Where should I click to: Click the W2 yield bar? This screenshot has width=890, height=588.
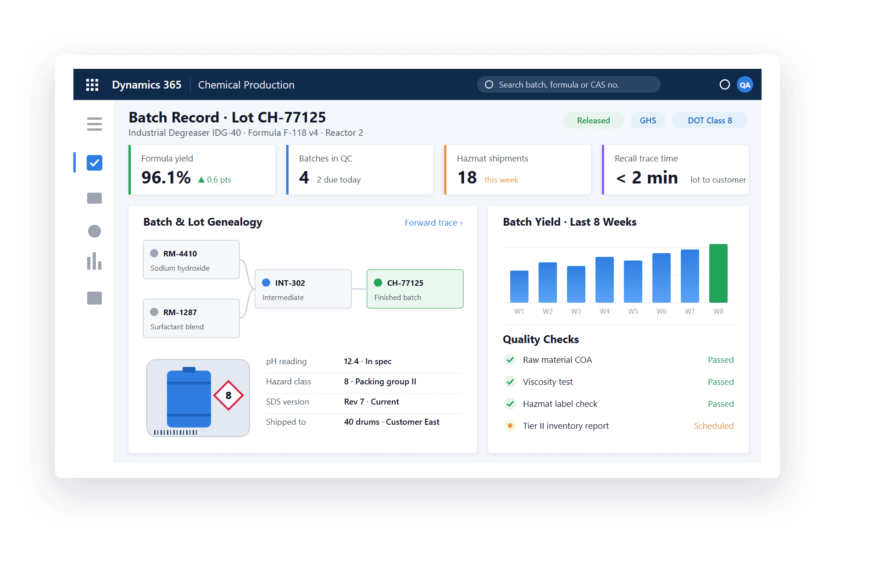click(548, 283)
